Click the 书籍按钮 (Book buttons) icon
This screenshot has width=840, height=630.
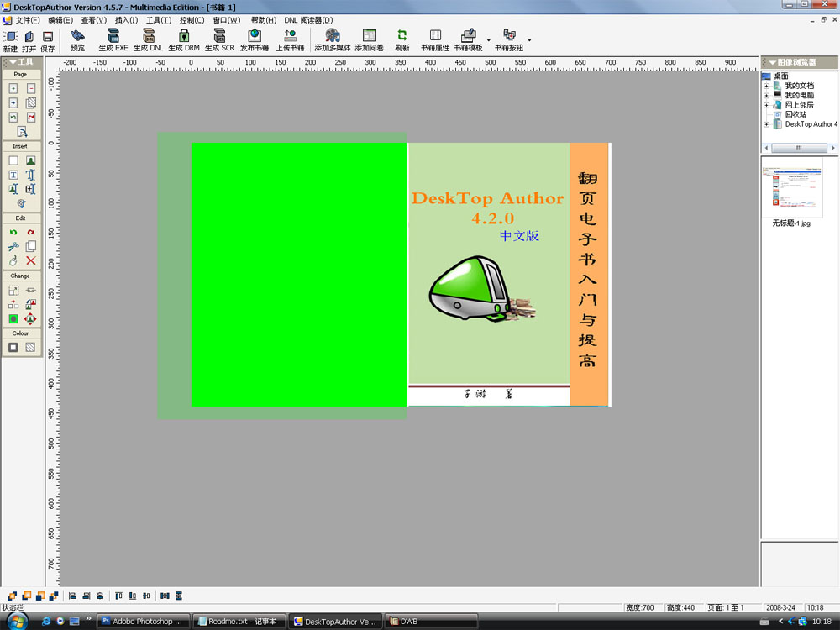click(x=509, y=35)
